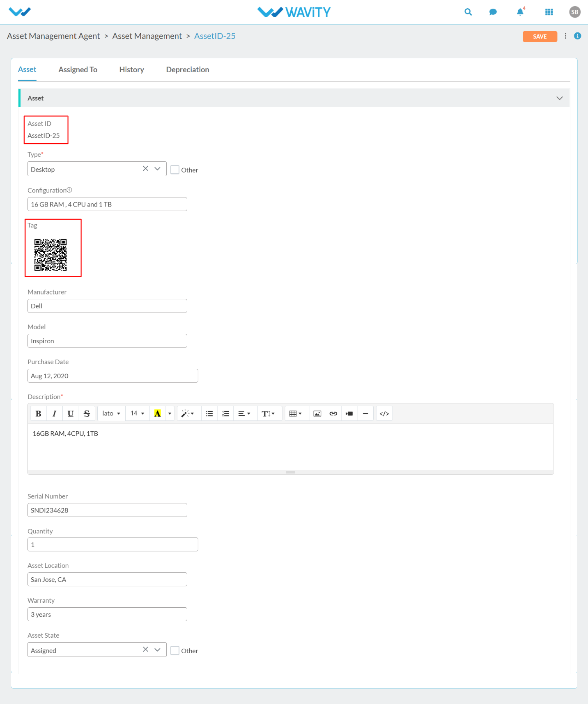
Task: Switch to the History tab
Action: [132, 70]
